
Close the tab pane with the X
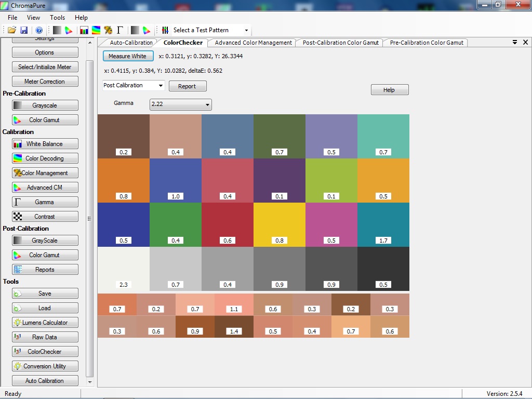525,42
